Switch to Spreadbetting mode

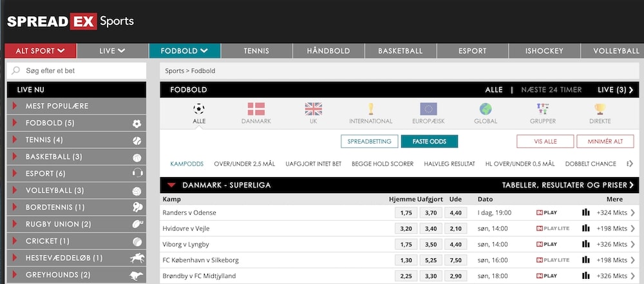tap(370, 142)
